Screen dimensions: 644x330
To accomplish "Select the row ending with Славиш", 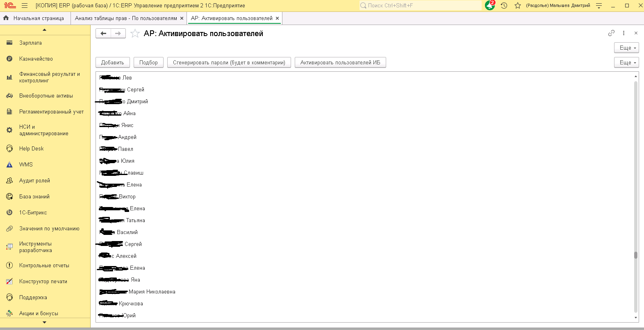I will coord(365,173).
